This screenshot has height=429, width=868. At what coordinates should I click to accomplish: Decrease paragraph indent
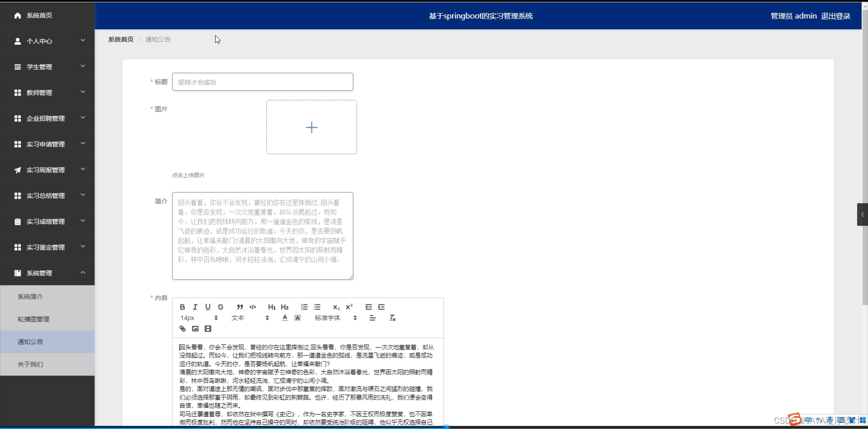pos(368,307)
